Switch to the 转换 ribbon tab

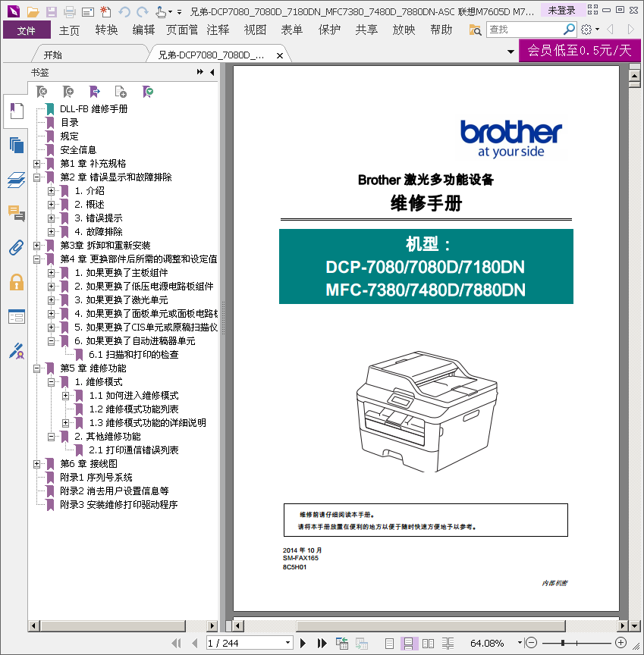[x=106, y=30]
